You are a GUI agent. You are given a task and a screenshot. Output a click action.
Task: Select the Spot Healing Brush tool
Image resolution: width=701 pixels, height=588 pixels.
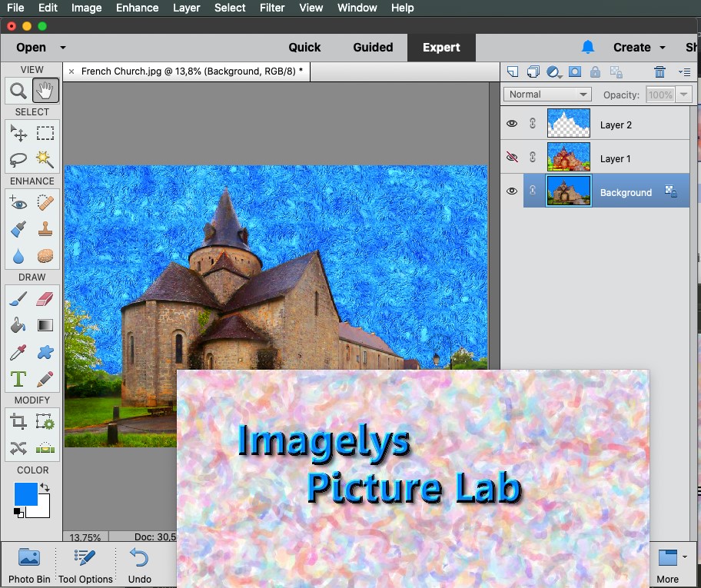coord(45,203)
